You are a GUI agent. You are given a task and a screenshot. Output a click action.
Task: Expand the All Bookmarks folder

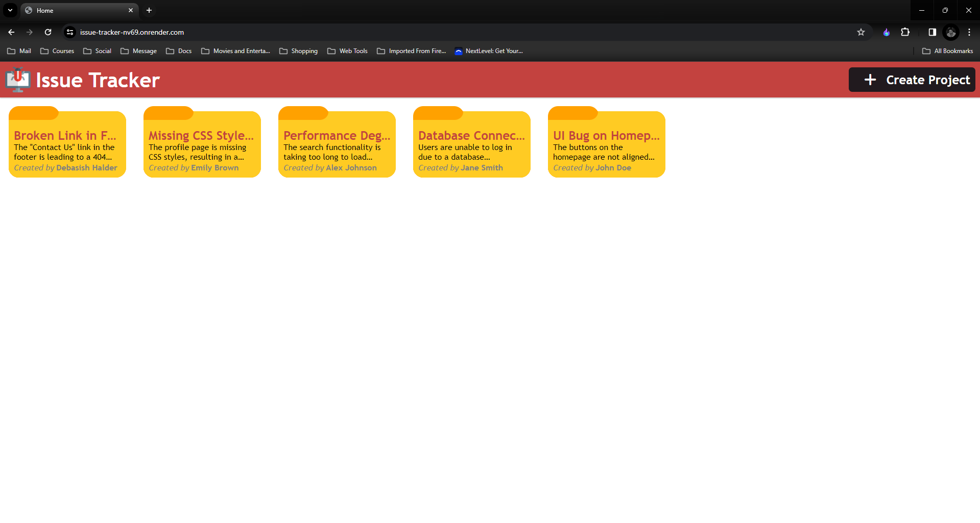948,51
